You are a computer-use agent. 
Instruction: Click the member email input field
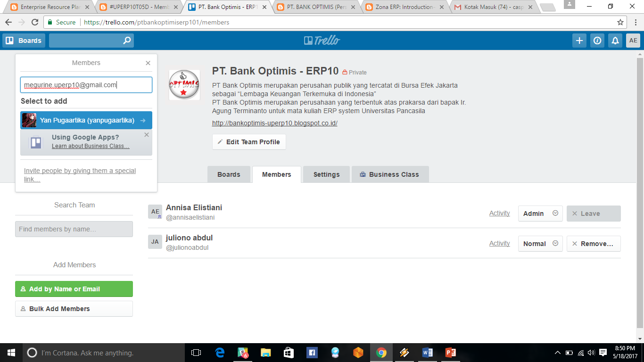(x=86, y=85)
